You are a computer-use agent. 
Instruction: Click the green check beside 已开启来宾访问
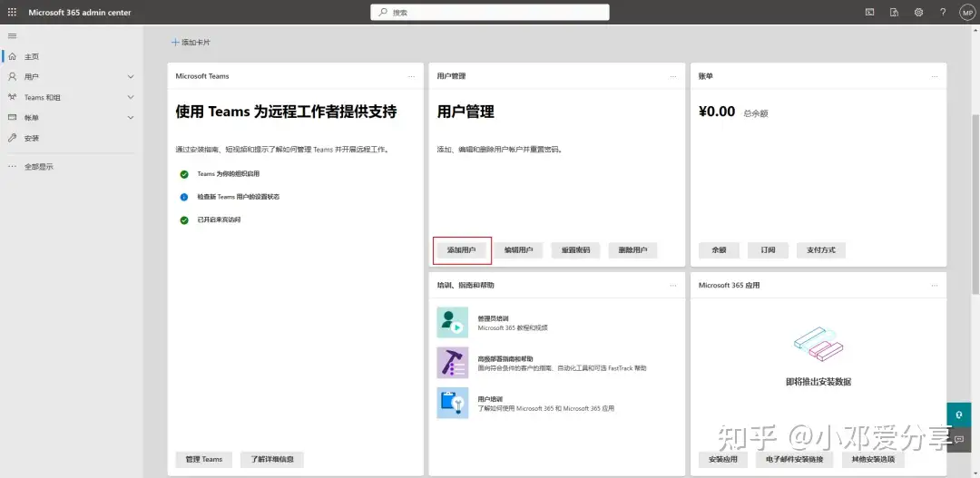pyautogui.click(x=184, y=219)
